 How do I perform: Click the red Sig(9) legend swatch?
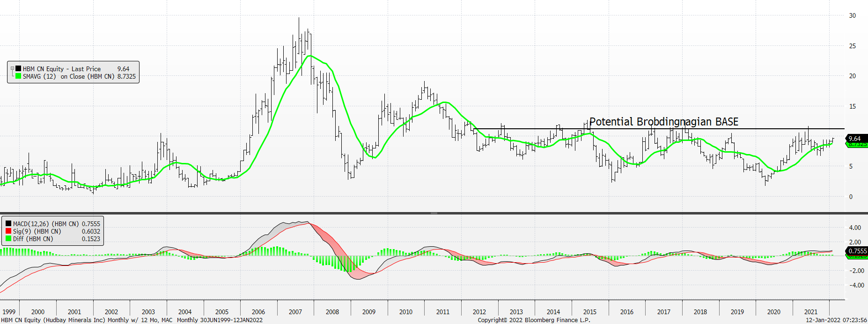click(x=8, y=231)
